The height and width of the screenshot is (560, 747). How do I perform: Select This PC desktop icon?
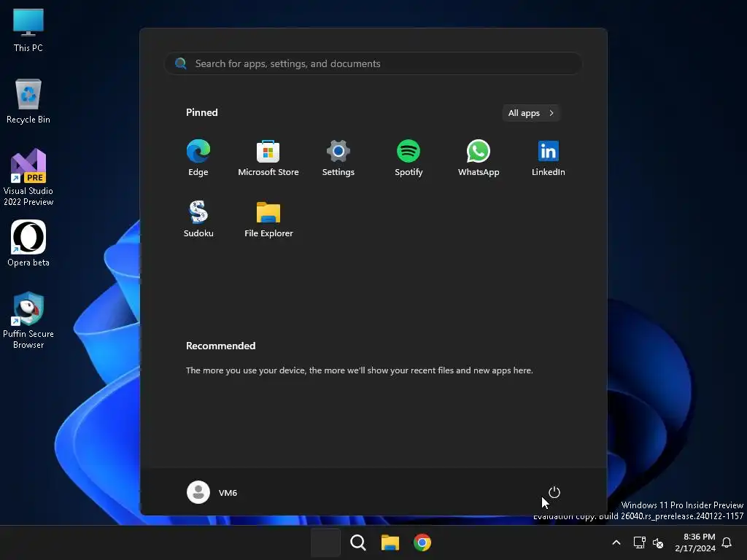click(28, 30)
